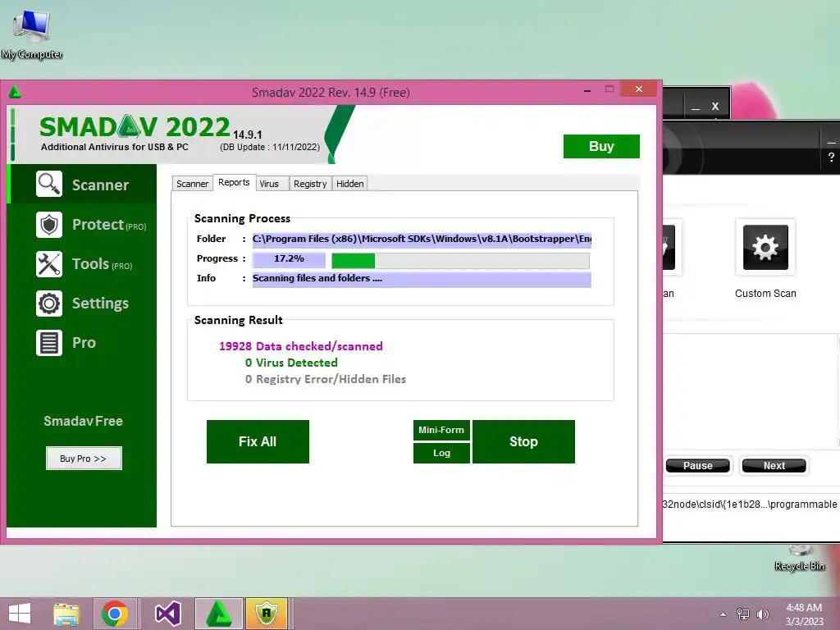
Task: Switch to the Reports tab
Action: pos(234,183)
